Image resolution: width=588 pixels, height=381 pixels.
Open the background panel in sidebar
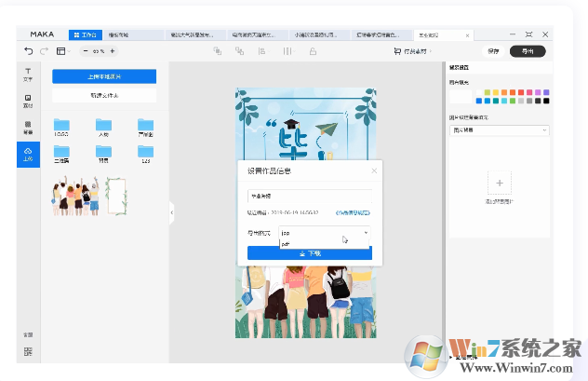pos(28,128)
